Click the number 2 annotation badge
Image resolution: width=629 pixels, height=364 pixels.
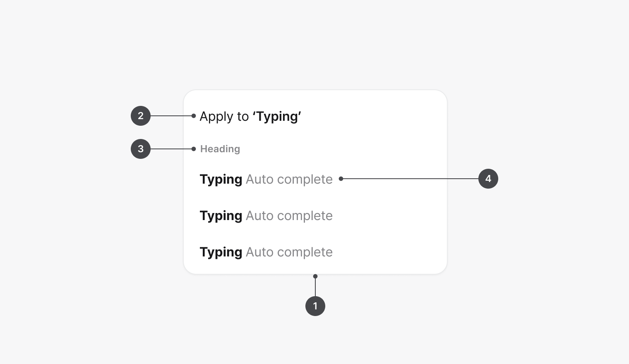pyautogui.click(x=141, y=116)
